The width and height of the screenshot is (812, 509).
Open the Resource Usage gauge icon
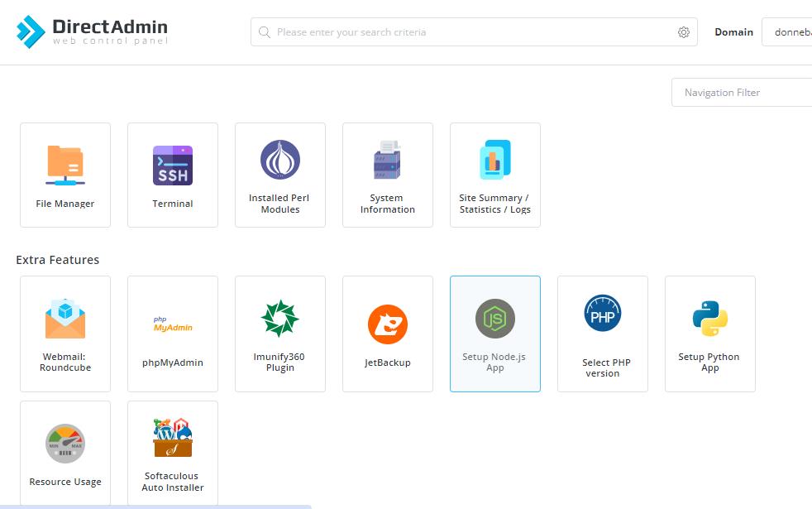[x=65, y=443]
